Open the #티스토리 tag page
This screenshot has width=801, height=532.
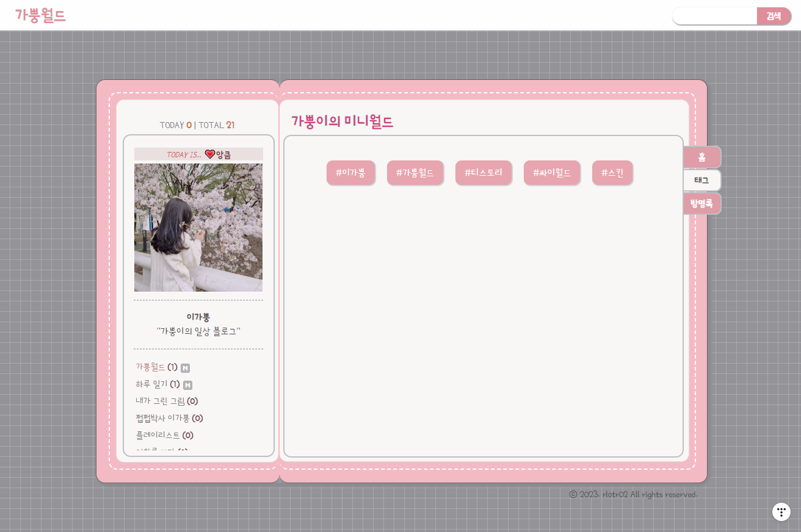click(484, 173)
